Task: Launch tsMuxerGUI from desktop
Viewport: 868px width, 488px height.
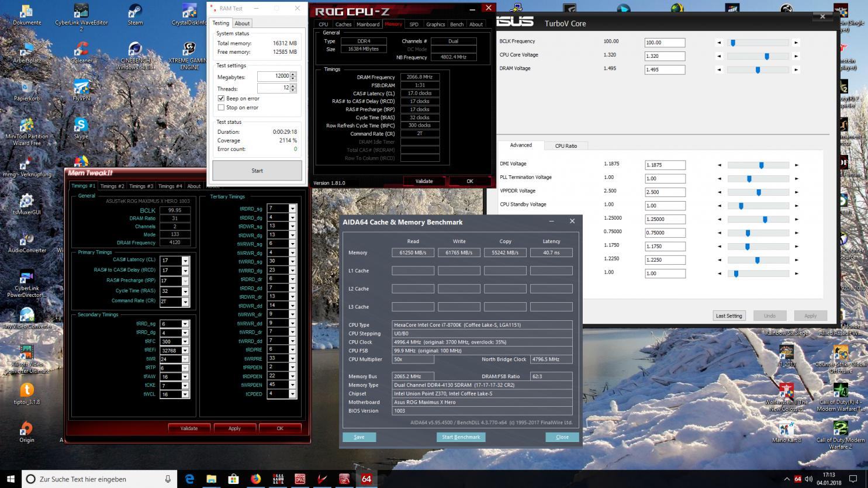Action: click(x=27, y=205)
